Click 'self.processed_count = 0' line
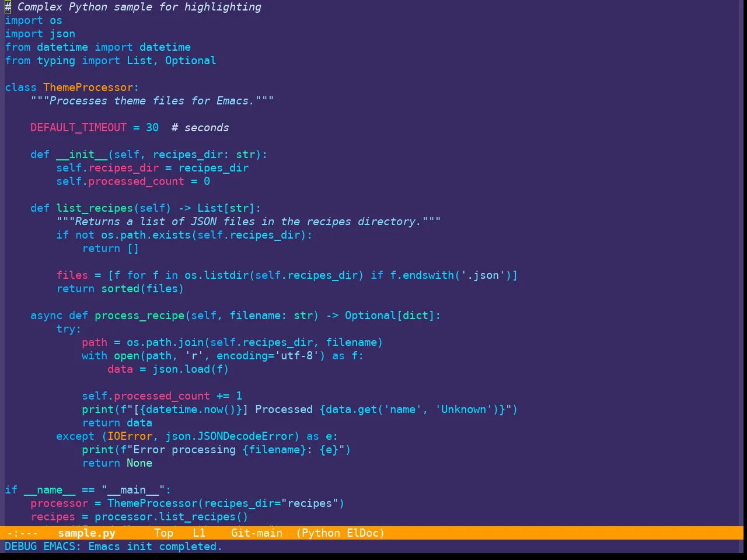The image size is (747, 560). [133, 181]
